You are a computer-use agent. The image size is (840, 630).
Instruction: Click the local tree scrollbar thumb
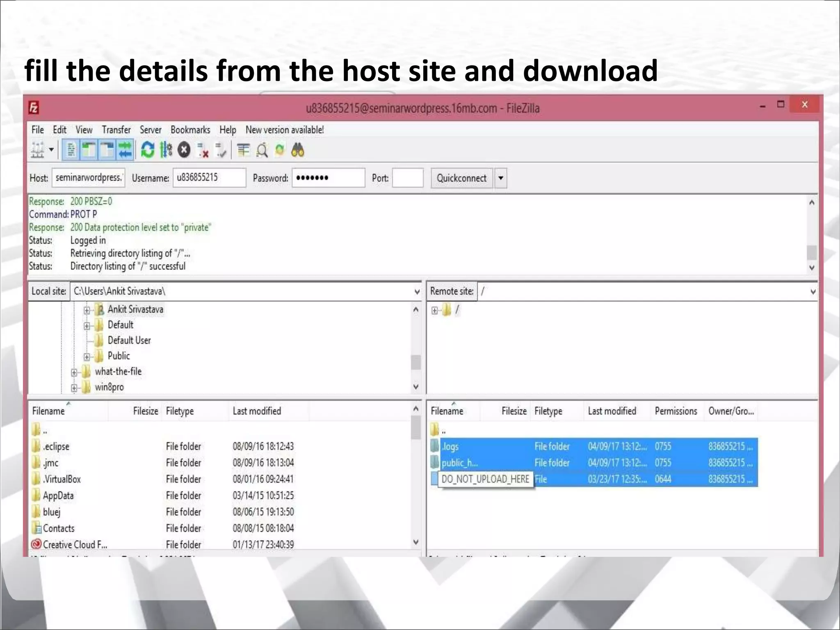[x=416, y=363]
